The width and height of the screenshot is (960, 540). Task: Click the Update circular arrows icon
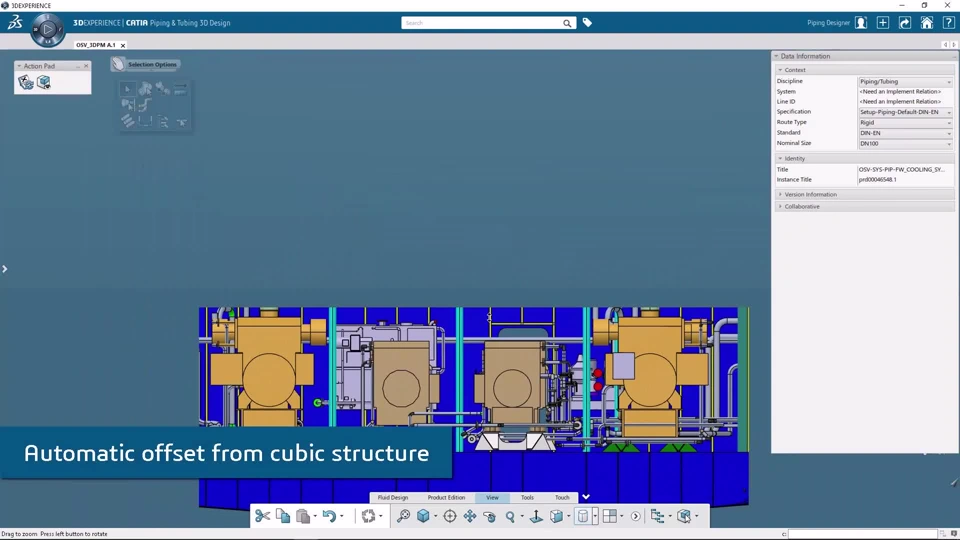pyautogui.click(x=368, y=516)
